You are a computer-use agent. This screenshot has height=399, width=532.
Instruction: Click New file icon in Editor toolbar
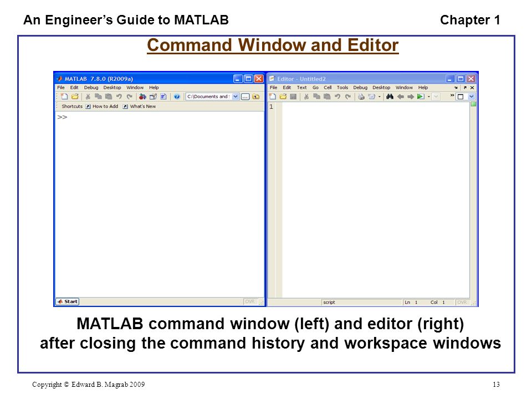273,96
